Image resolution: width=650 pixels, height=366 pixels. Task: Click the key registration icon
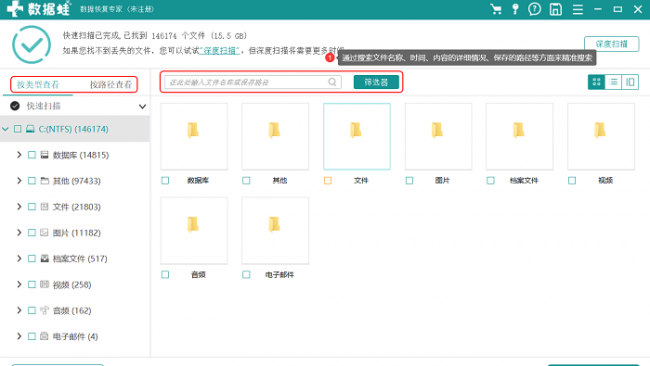(515, 9)
